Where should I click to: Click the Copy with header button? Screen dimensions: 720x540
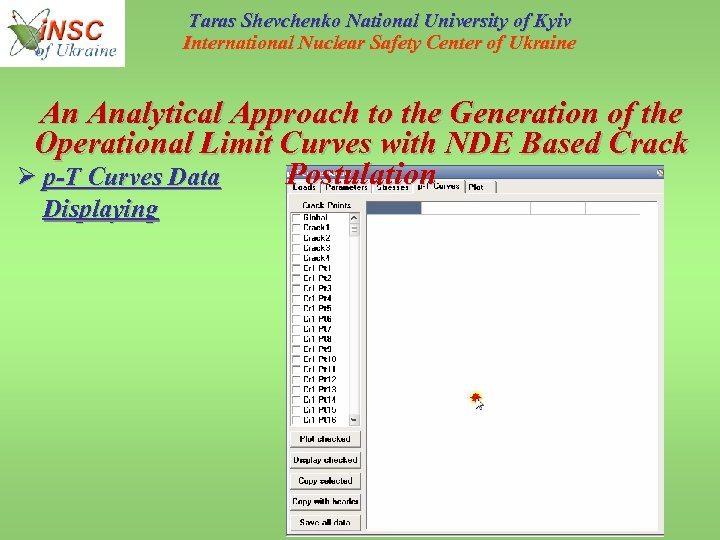pyautogui.click(x=325, y=501)
